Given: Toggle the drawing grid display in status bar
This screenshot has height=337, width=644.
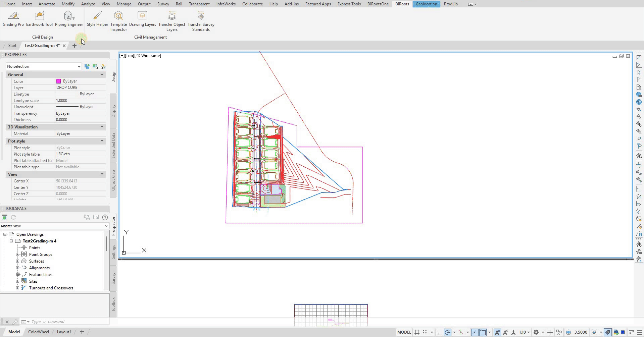Looking at the screenshot, I should pyautogui.click(x=417, y=332).
